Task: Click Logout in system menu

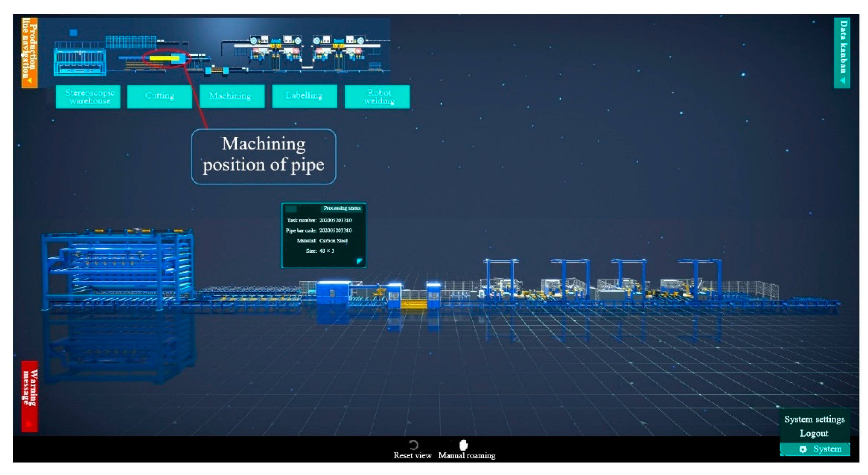Action: point(814,433)
